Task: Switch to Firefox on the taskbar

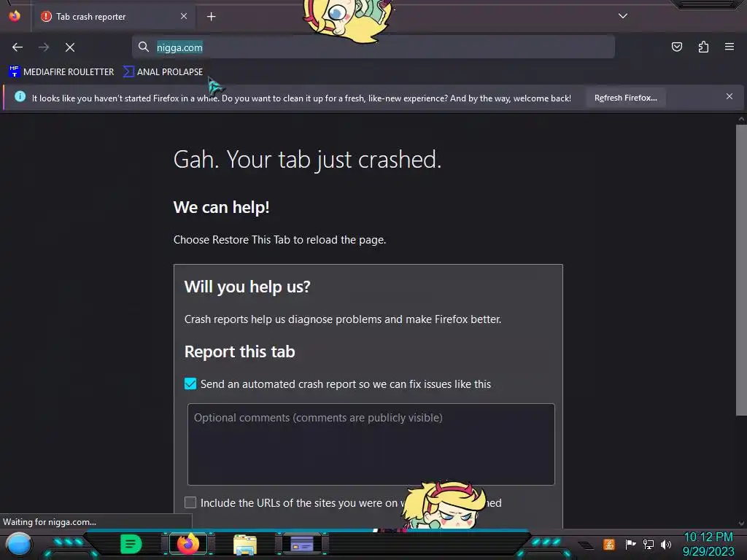Action: pyautogui.click(x=187, y=544)
